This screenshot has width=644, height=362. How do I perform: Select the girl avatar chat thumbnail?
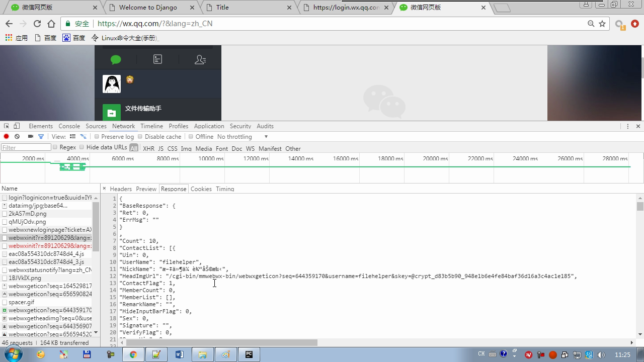coord(112,84)
